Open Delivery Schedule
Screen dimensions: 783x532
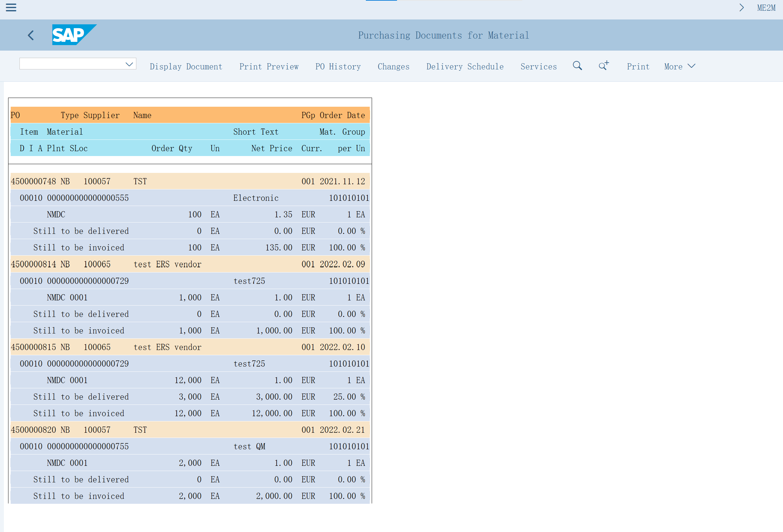[x=465, y=67]
